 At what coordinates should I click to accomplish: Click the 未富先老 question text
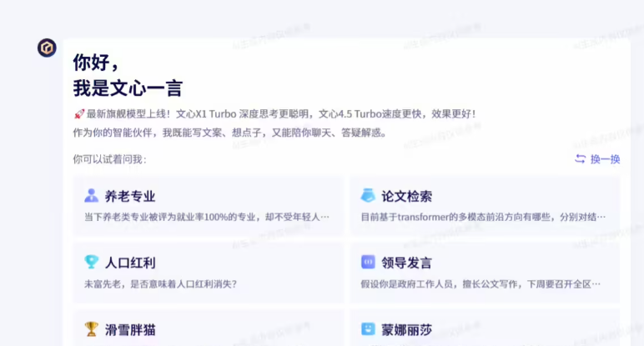click(160, 283)
